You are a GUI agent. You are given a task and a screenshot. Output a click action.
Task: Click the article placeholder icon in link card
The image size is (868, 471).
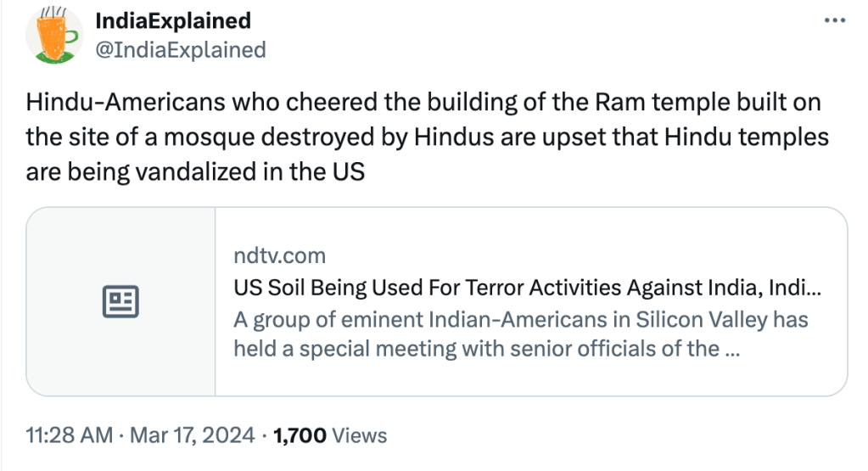click(x=120, y=301)
